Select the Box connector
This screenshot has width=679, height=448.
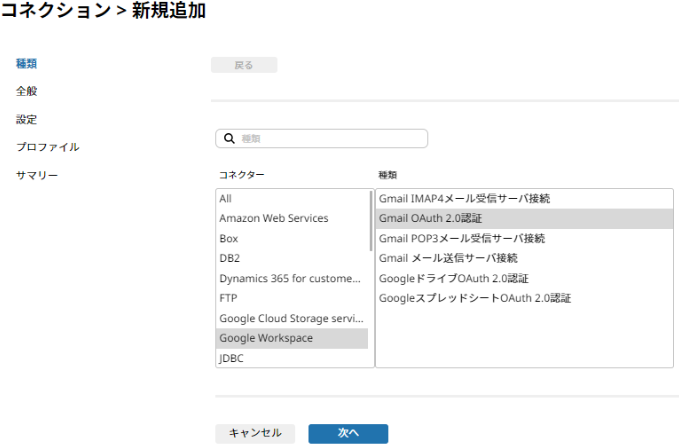point(292,239)
